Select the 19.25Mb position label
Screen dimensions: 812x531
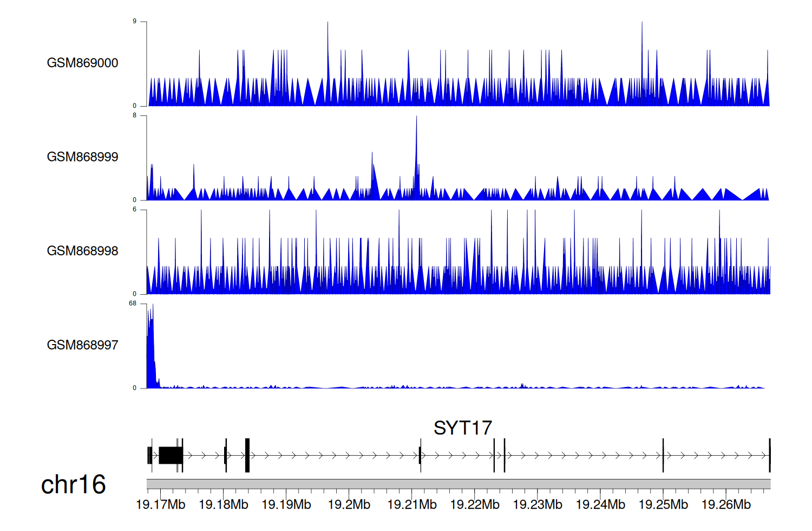663,504
